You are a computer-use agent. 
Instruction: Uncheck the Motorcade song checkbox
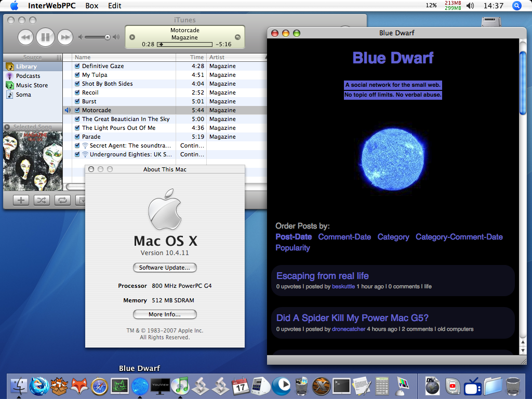click(77, 110)
